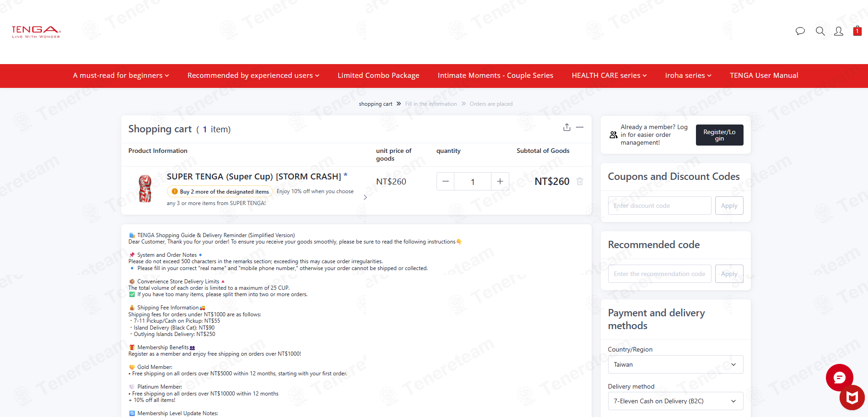The image size is (868, 417).
Task: Click 'Fill in the information' breadcrumb step
Action: [431, 104]
